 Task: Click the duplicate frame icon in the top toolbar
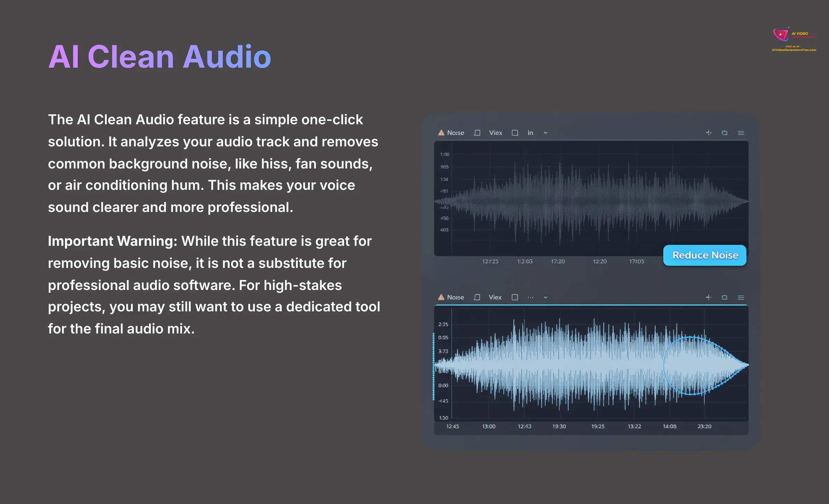click(x=724, y=133)
